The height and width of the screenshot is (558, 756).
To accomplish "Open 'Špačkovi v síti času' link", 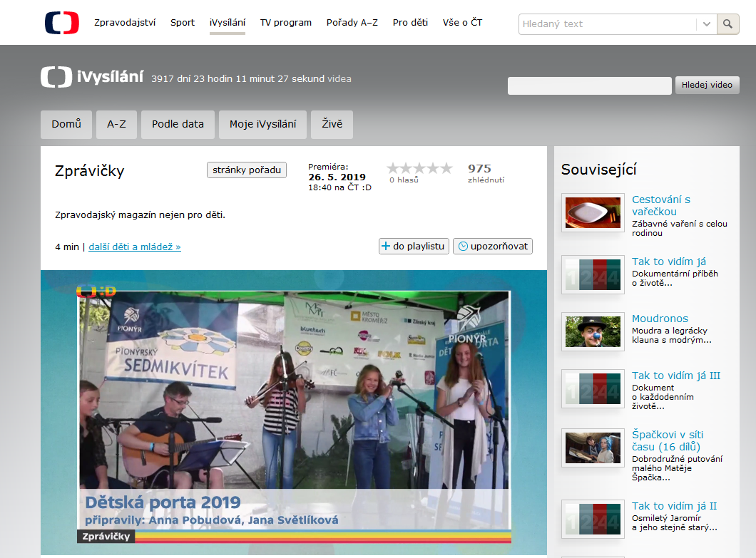I will 668,440.
